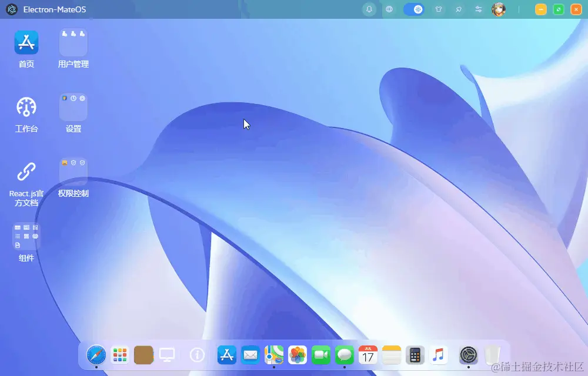Click the user avatar in the top bar
This screenshot has height=376, width=588.
(499, 9)
